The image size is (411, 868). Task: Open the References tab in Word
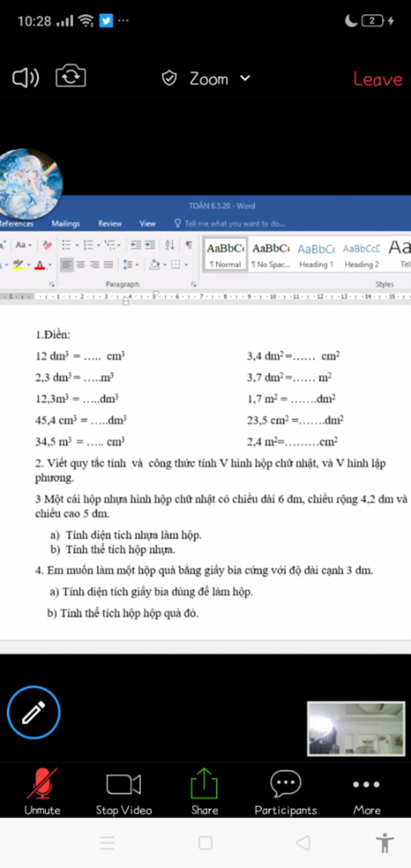[x=16, y=224]
